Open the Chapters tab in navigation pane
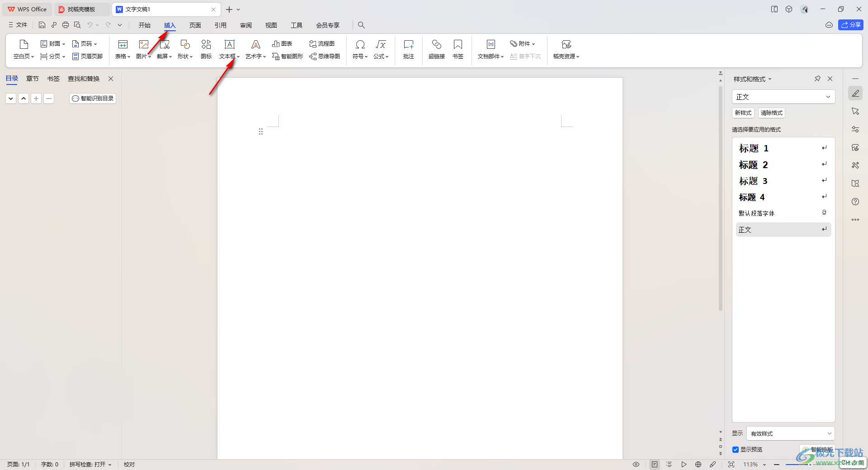 tap(33, 79)
